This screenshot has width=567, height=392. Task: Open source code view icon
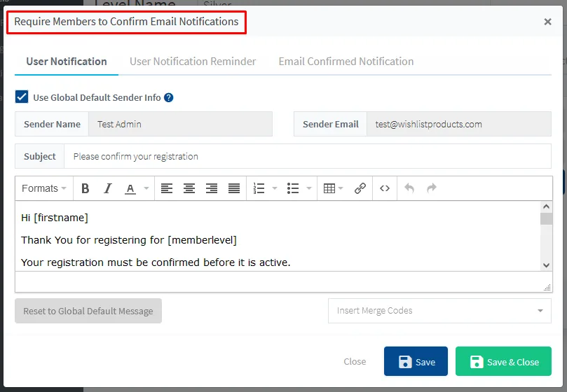click(x=385, y=188)
